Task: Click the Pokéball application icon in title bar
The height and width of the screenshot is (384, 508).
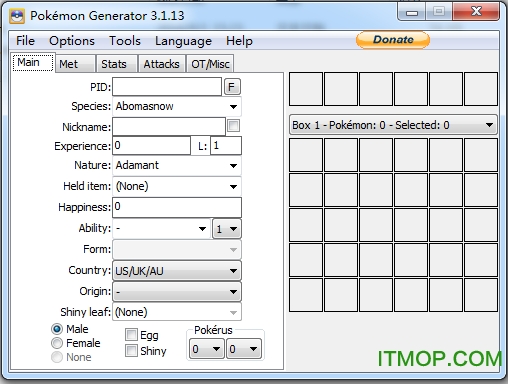Action: [17, 16]
